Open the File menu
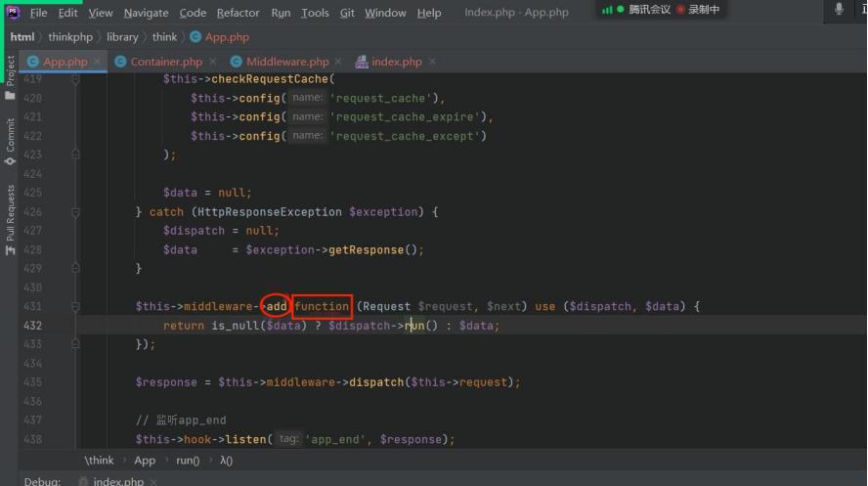Screen dimensions: 868x486 38,12
